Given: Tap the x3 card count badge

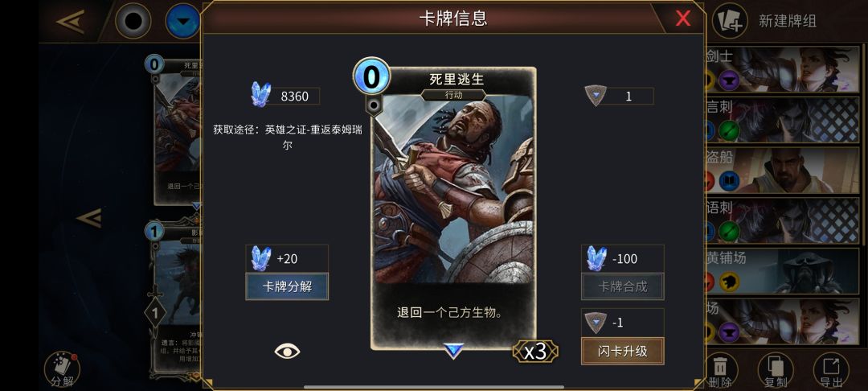Looking at the screenshot, I should pos(534,351).
